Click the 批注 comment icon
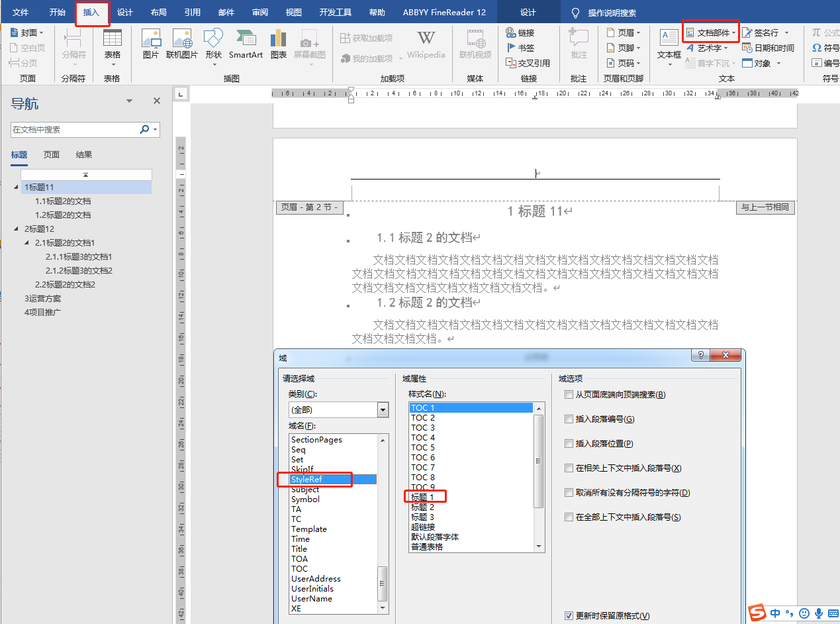Image resolution: width=840 pixels, height=624 pixels. 579,44
